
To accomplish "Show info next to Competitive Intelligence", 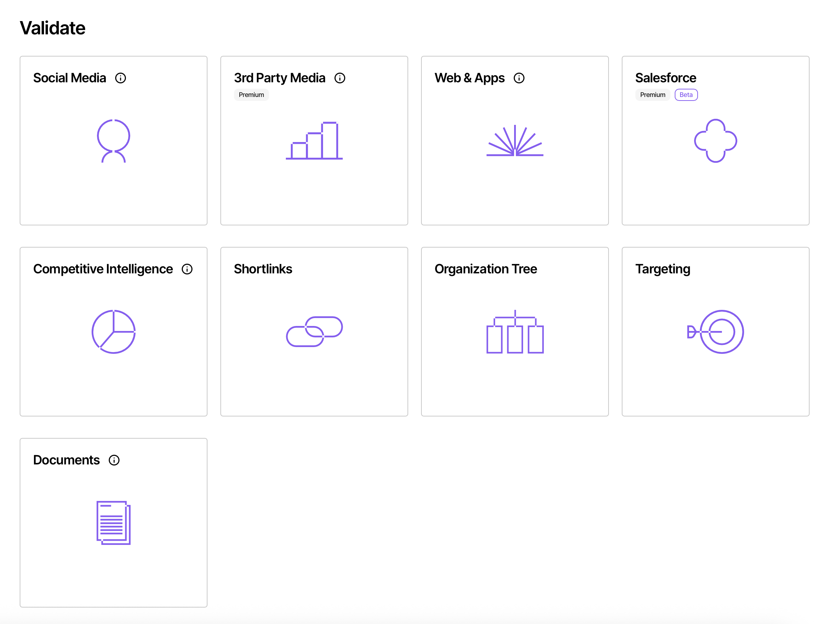I will 187,269.
